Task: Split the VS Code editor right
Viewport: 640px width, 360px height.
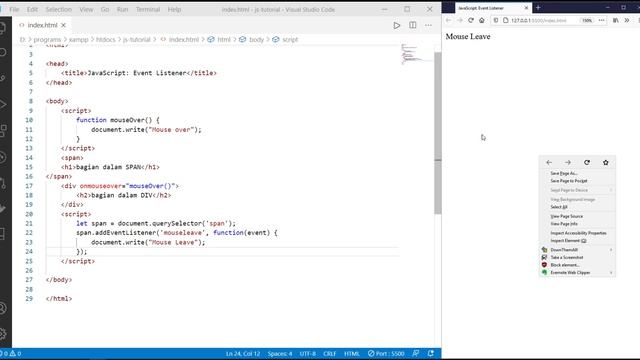Action: click(413, 25)
